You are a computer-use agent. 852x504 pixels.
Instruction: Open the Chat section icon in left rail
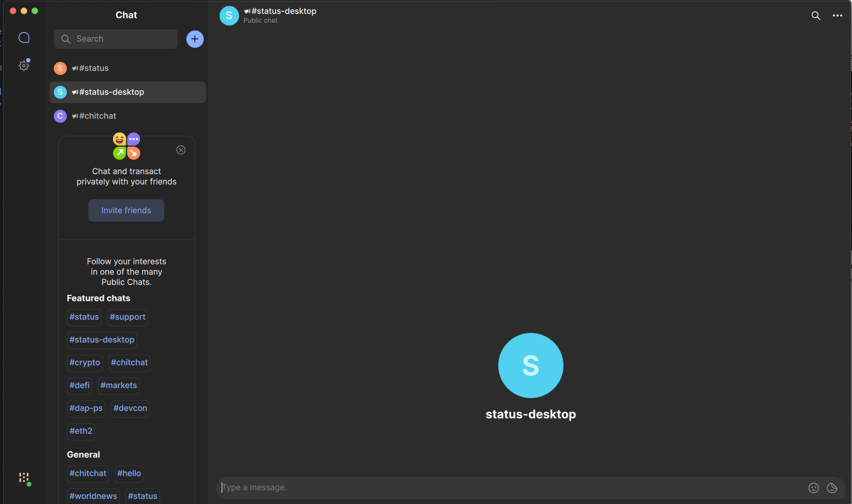[24, 37]
